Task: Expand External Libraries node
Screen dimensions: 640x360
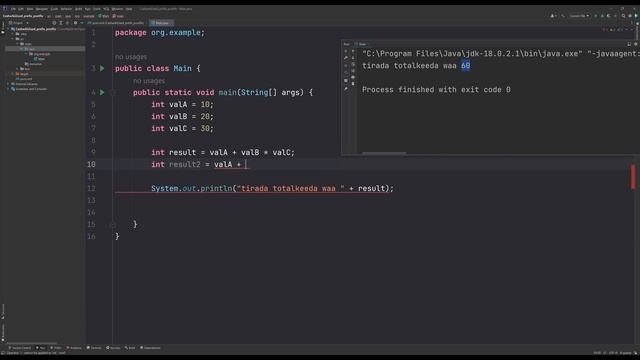Action: point(8,84)
